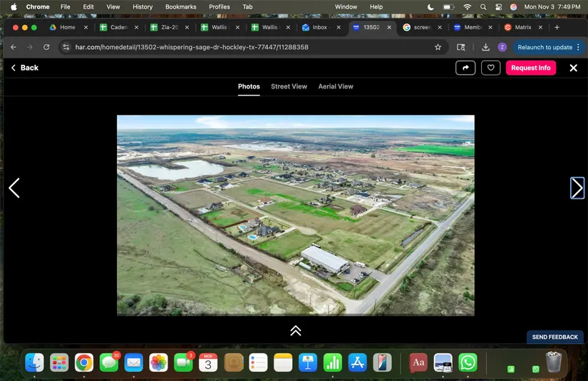
Task: Open the Chrome three-dot menu
Action: click(578, 47)
